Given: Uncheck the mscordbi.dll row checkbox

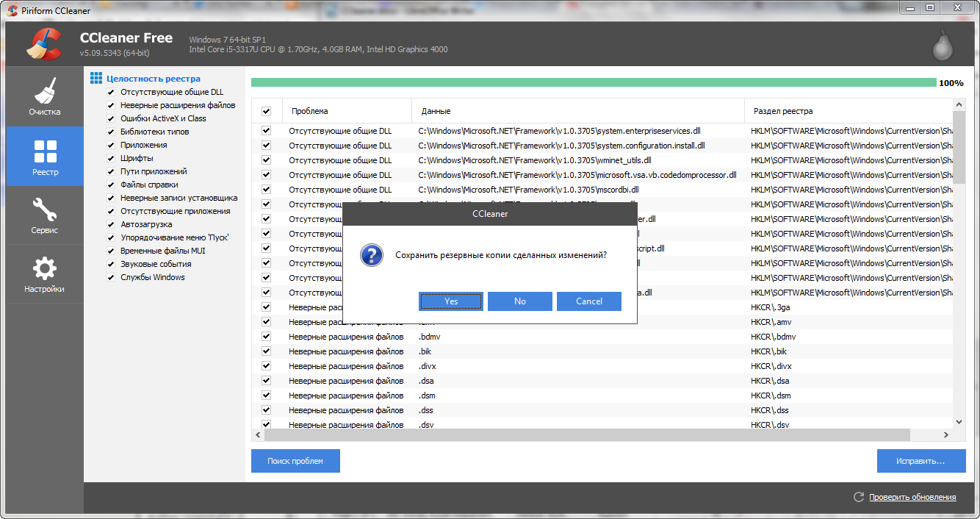Looking at the screenshot, I should pos(266,190).
